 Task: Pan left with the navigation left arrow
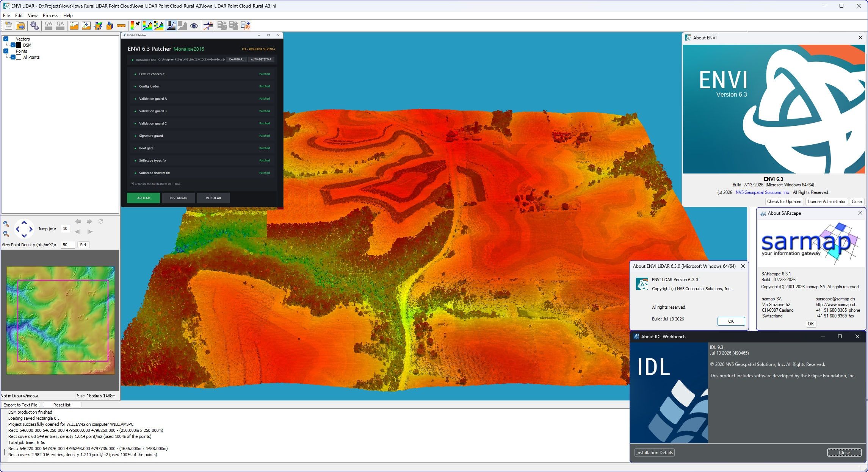tap(17, 229)
